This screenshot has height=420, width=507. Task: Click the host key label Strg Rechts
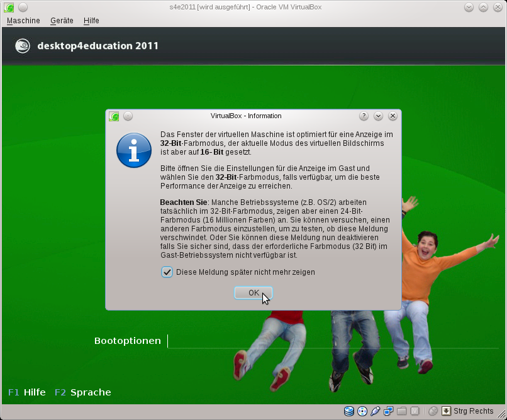coord(474,411)
